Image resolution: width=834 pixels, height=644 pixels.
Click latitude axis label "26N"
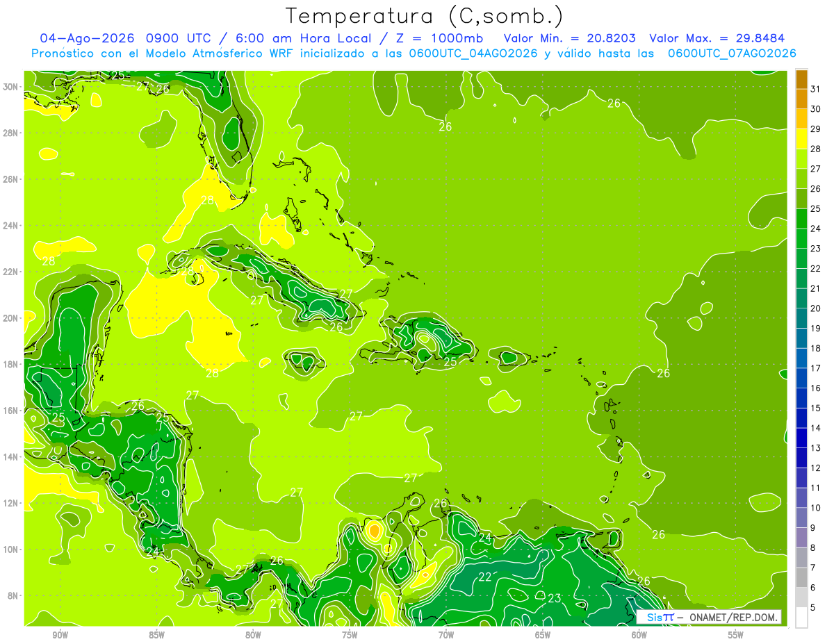[x=11, y=179]
